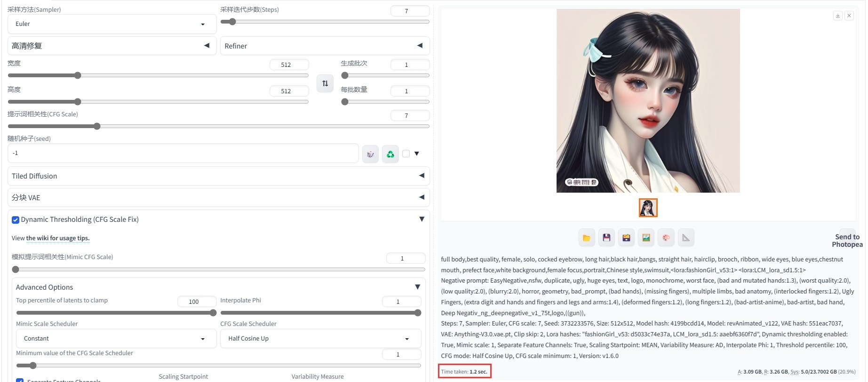868x382 pixels.
Task: Open the Mimic Scale Scheduler Constant dropdown
Action: [x=116, y=339]
